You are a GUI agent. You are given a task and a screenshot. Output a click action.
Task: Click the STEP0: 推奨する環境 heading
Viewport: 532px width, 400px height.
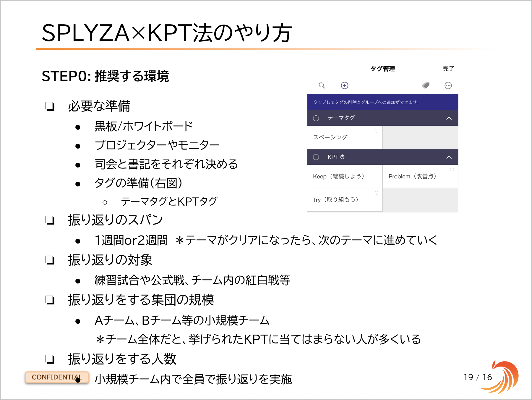point(105,76)
